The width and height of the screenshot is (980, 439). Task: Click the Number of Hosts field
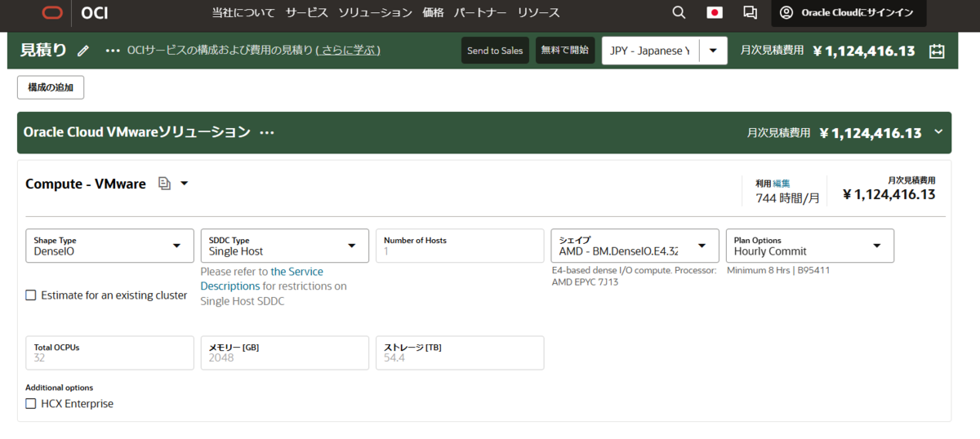point(460,246)
